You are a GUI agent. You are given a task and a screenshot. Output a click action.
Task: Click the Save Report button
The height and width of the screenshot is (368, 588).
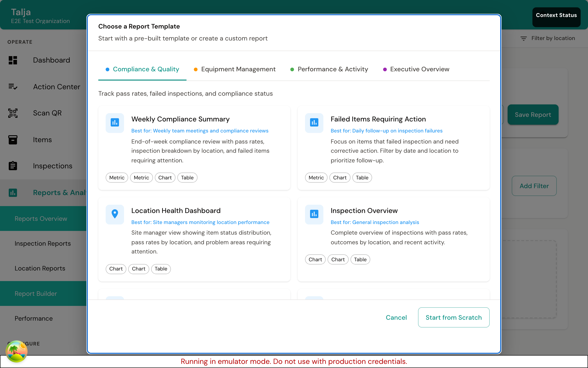pyautogui.click(x=533, y=115)
